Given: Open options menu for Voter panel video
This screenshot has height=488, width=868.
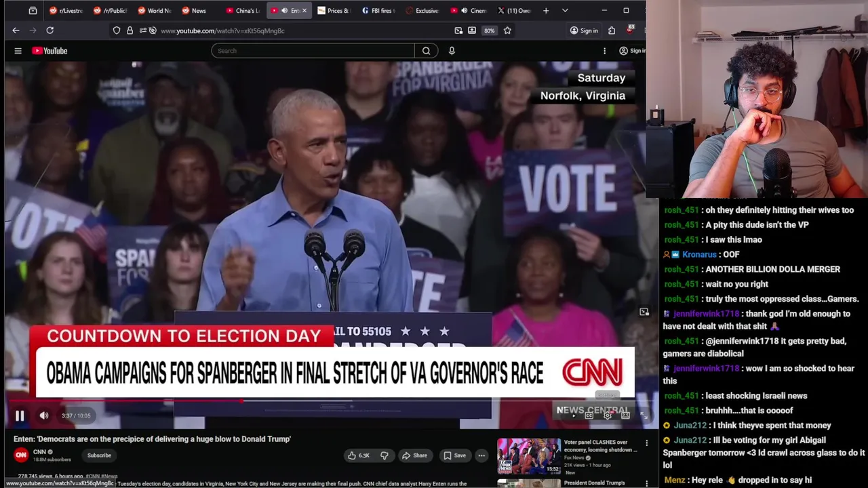Looking at the screenshot, I should tap(646, 443).
